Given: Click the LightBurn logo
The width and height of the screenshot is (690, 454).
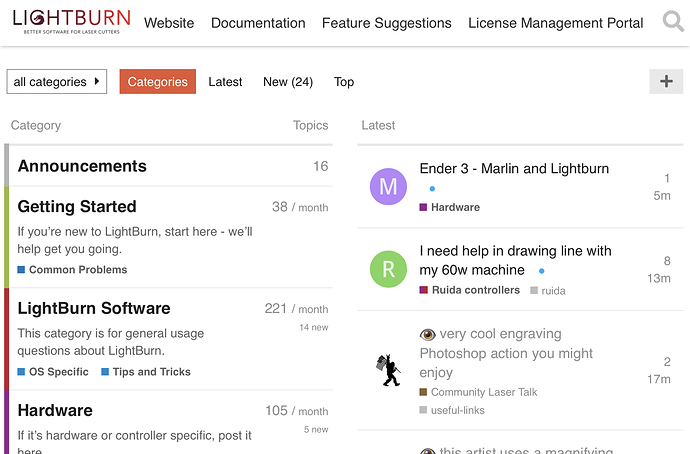Looking at the screenshot, I should (x=72, y=21).
